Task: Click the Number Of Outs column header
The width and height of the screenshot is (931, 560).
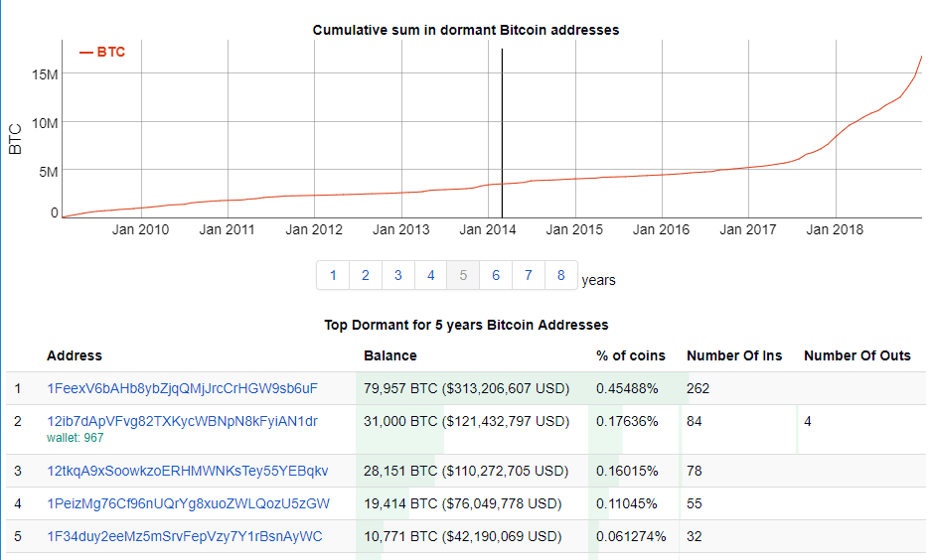Action: pos(857,355)
